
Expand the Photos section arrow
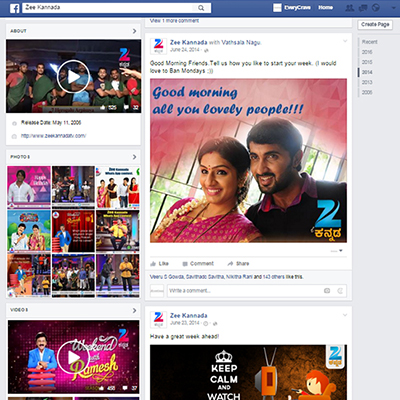[x=134, y=157]
